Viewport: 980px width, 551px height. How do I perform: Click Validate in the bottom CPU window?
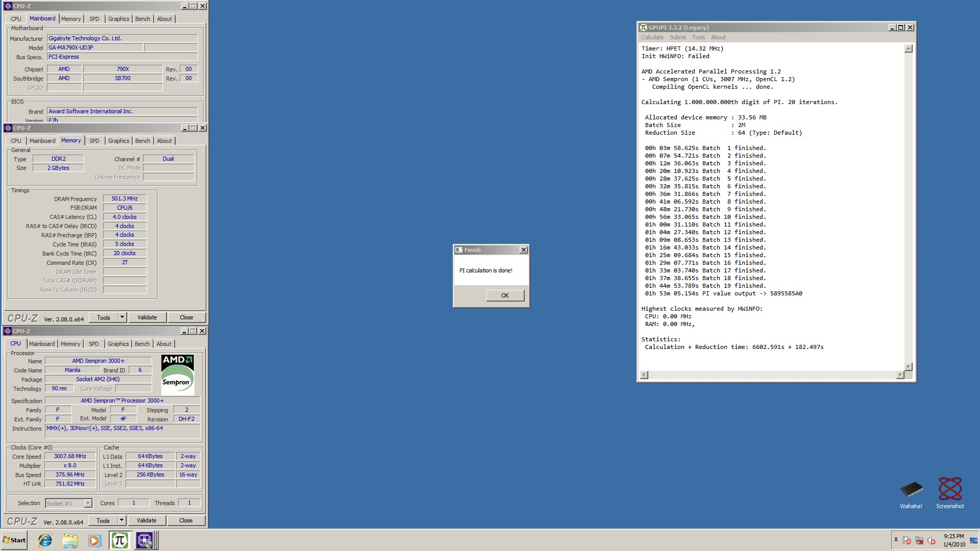(146, 520)
